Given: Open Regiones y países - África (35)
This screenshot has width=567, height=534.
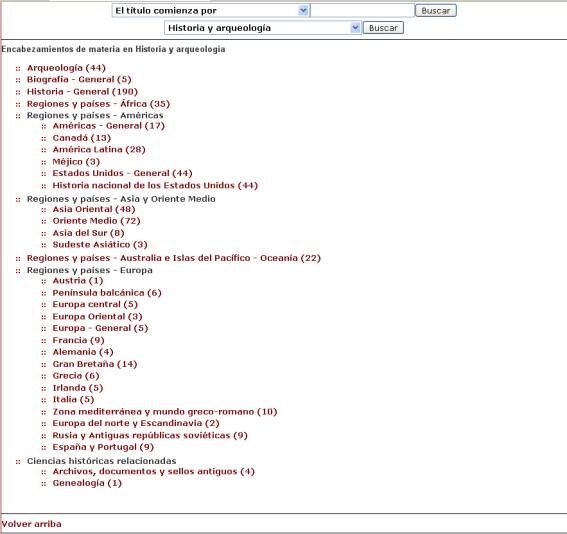Looking at the screenshot, I should [x=98, y=104].
